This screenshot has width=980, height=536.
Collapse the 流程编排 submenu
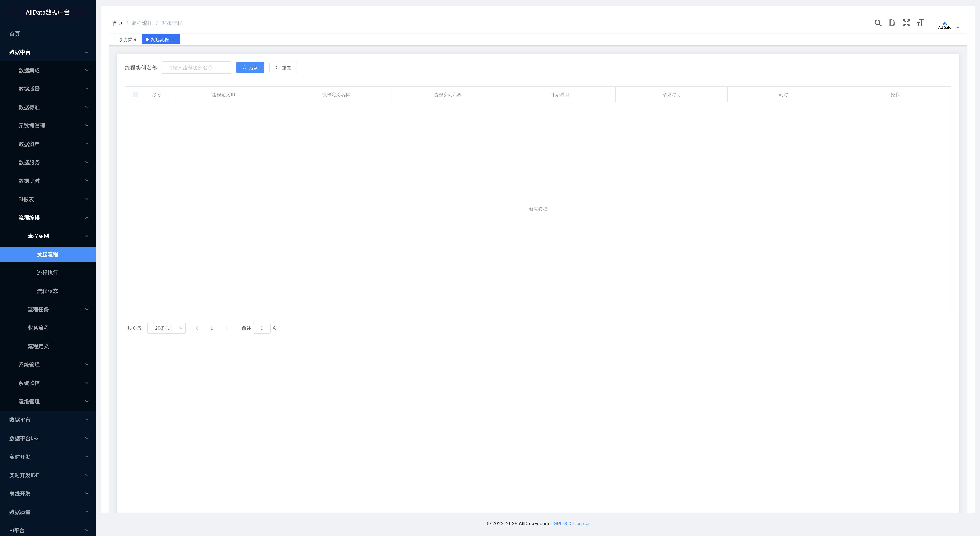point(48,218)
